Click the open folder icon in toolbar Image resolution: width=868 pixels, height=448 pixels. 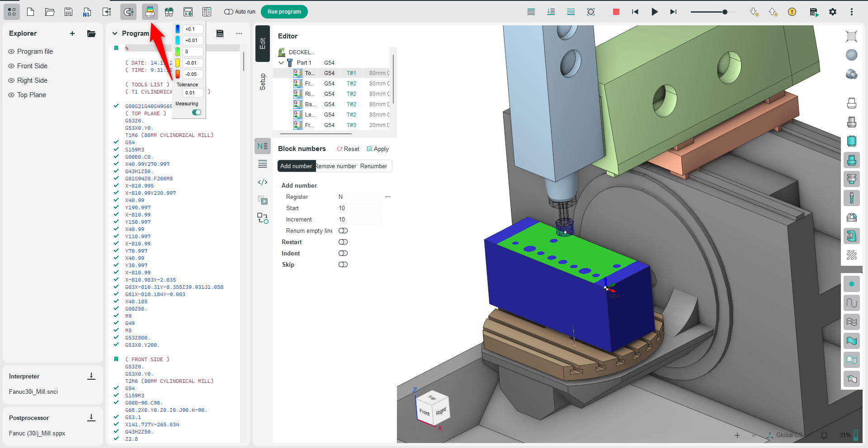click(50, 12)
